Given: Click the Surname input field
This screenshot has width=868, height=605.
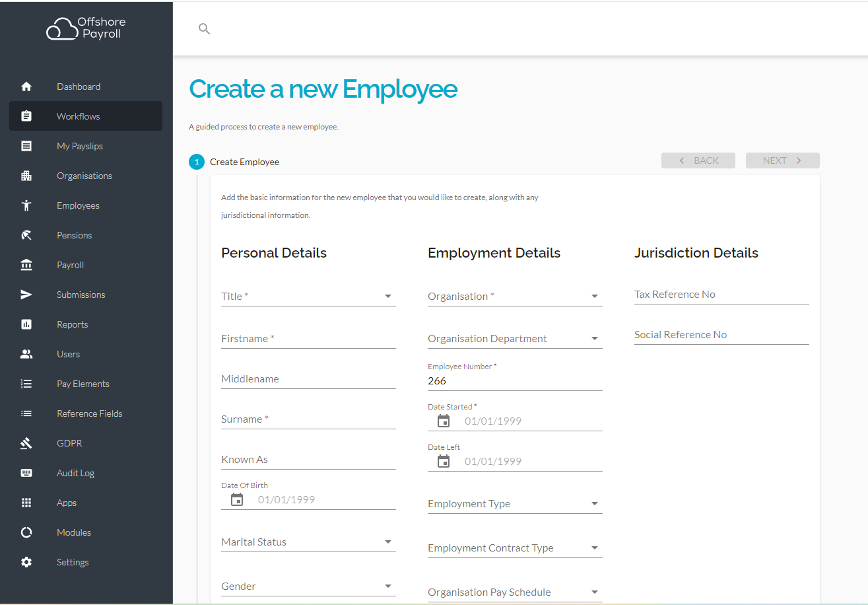Looking at the screenshot, I should 308,419.
